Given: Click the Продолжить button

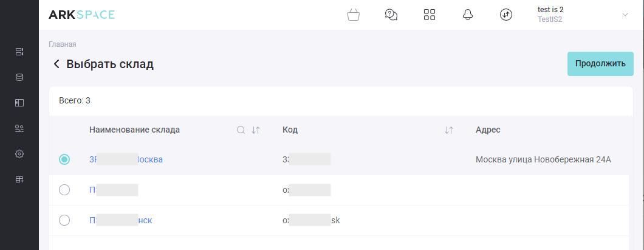Looking at the screenshot, I should click(600, 64).
